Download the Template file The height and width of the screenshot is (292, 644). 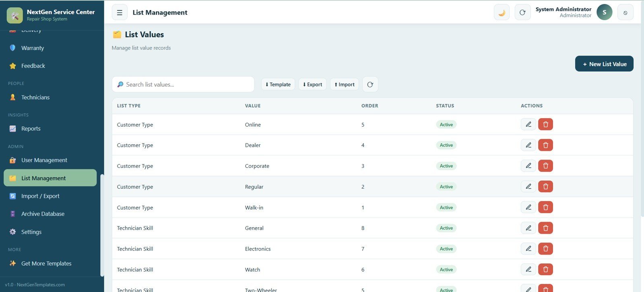click(x=278, y=84)
